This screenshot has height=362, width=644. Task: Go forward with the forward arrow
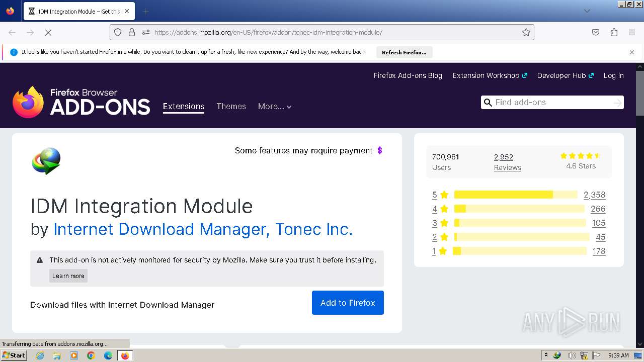[30, 32]
